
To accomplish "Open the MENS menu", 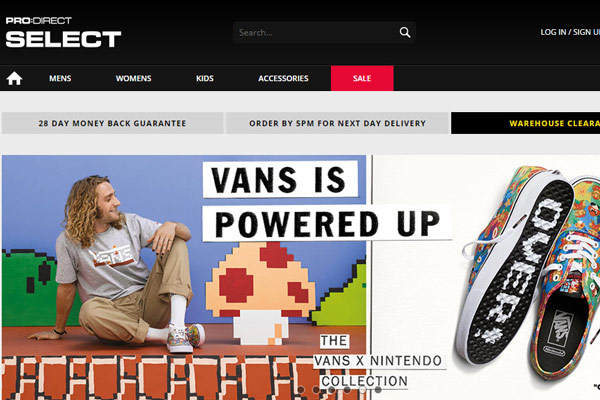I will (60, 78).
